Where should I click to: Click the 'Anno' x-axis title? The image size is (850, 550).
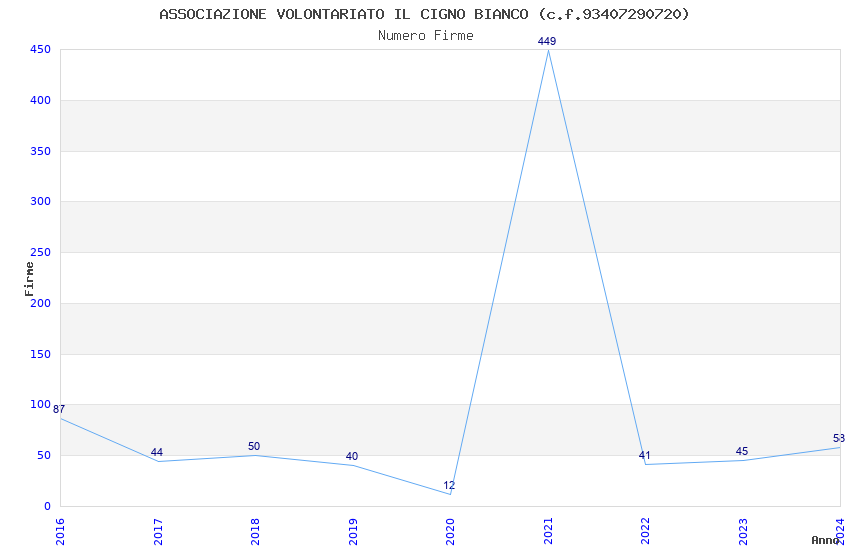825,540
